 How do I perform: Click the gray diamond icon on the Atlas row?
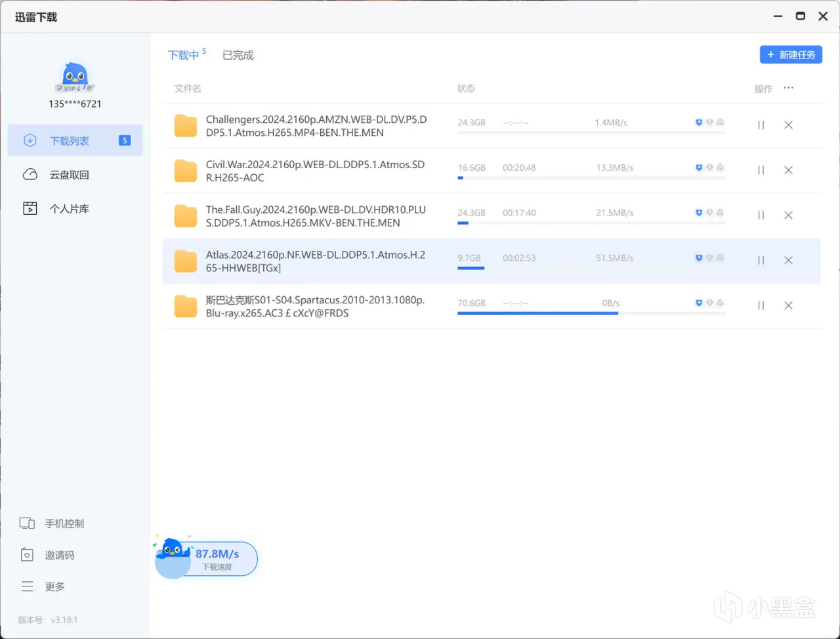pyautogui.click(x=709, y=258)
